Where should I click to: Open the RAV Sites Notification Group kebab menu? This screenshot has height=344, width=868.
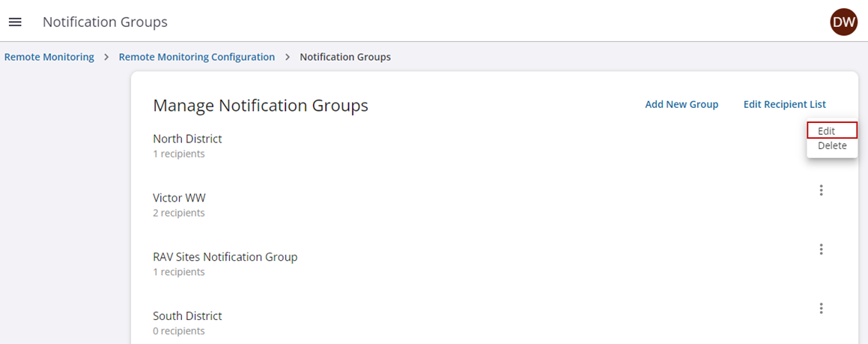(x=821, y=250)
